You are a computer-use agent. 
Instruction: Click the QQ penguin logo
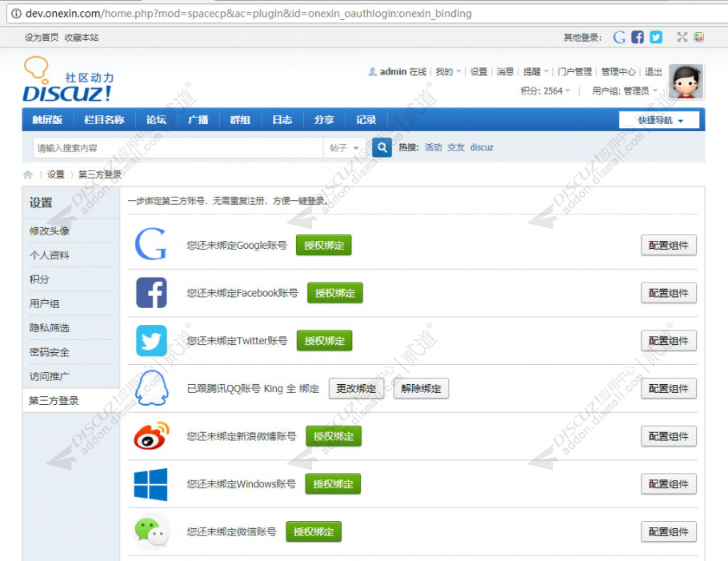click(x=152, y=388)
